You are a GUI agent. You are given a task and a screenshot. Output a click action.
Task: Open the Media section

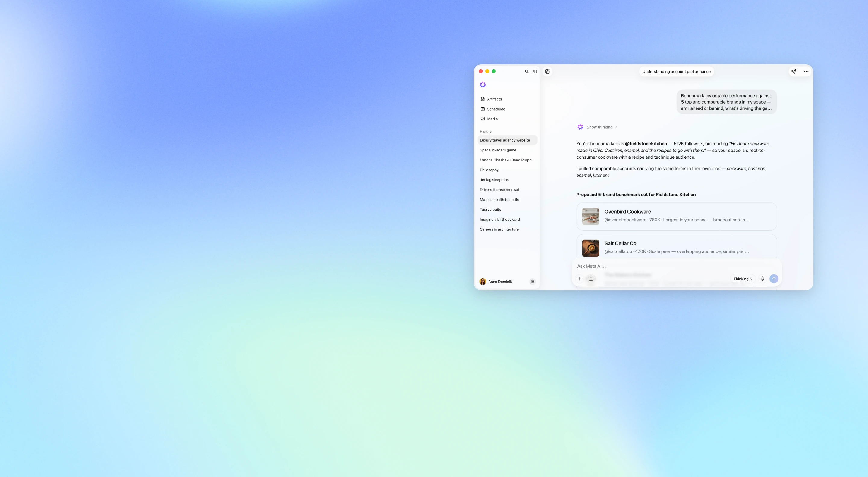[x=508, y=119]
